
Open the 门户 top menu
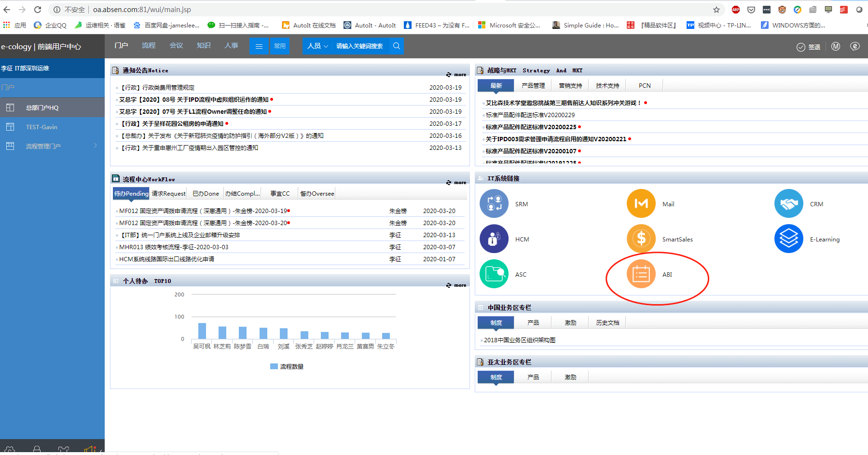point(121,45)
